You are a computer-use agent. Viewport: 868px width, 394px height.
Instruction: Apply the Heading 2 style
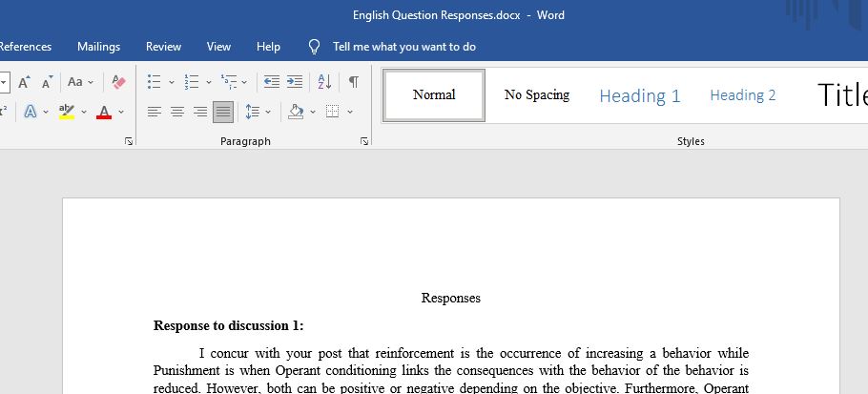[742, 95]
